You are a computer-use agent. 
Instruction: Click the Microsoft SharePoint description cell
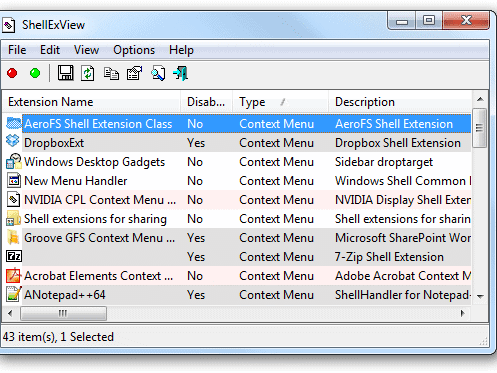coord(403,238)
